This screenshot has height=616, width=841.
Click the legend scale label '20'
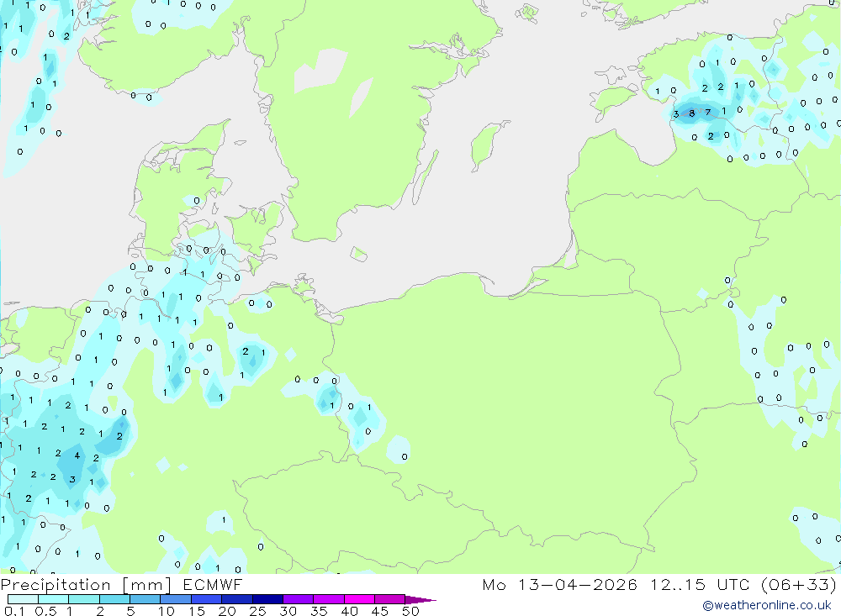[227, 611]
